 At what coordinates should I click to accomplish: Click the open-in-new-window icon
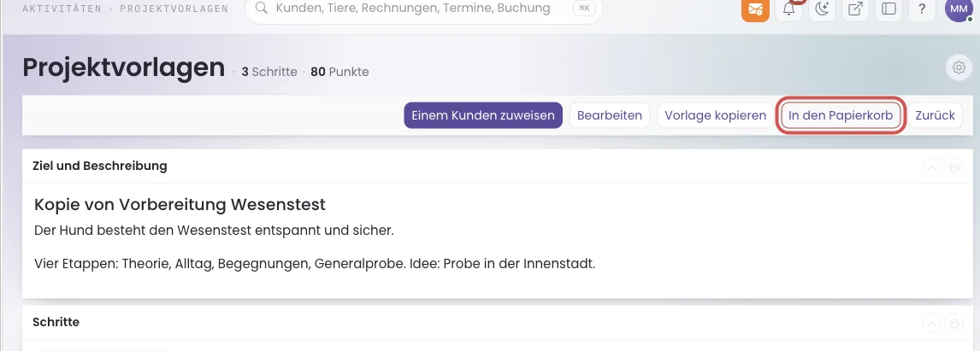(856, 9)
